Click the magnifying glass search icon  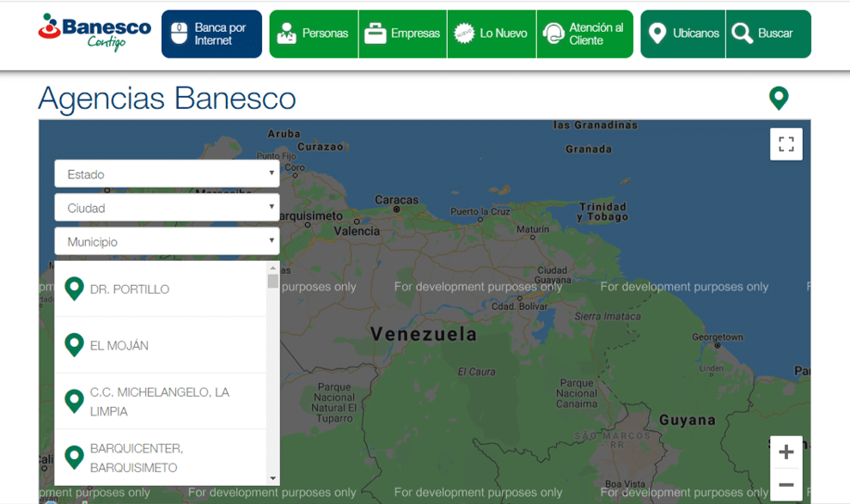pyautogui.click(x=742, y=33)
